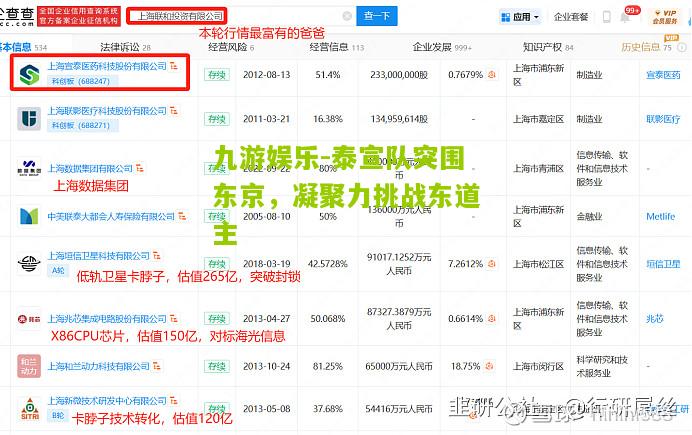Click the 上海联影医疗 company logo
692x435 pixels.
pyautogui.click(x=29, y=119)
